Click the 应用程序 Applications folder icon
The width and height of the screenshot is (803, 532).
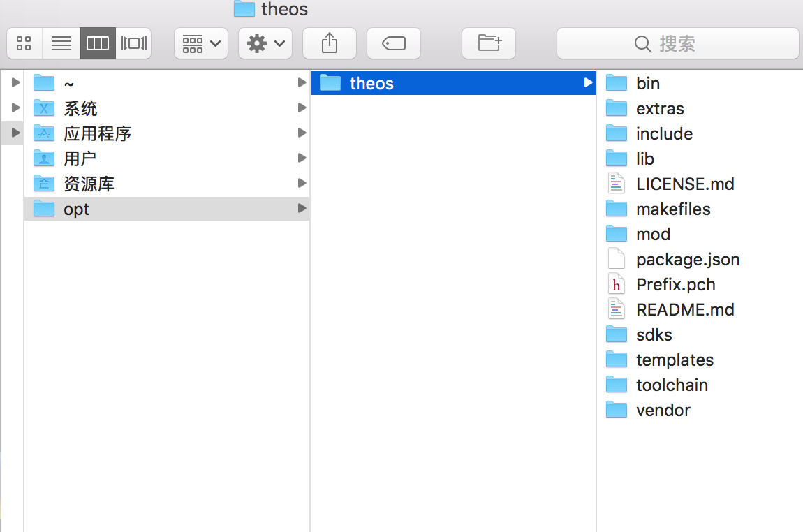coord(44,133)
